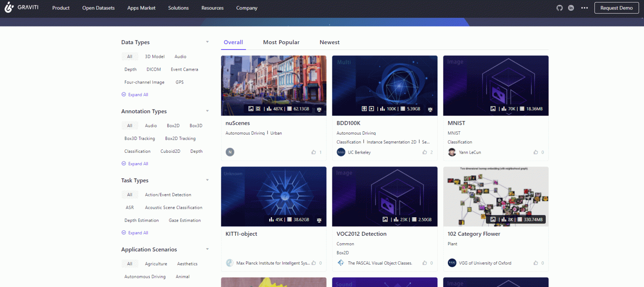Click the Request Demo button
This screenshot has height=287, width=644.
point(616,8)
